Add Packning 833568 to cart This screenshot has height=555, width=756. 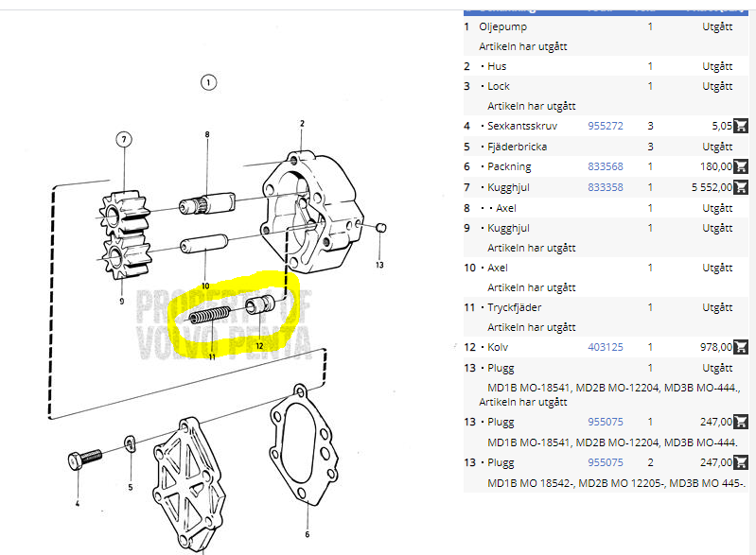point(740,166)
